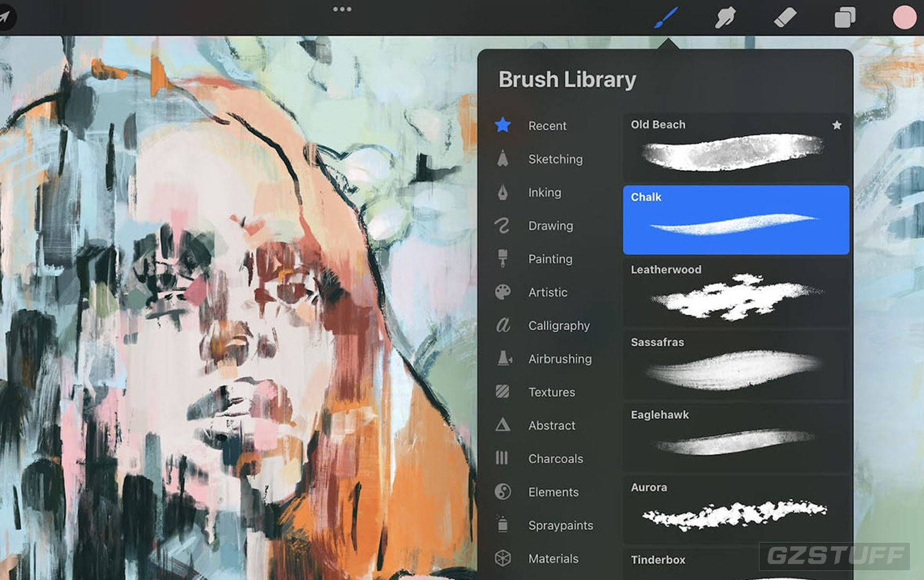The image size is (924, 580).
Task: Click the Brush Library title
Action: [x=567, y=80]
